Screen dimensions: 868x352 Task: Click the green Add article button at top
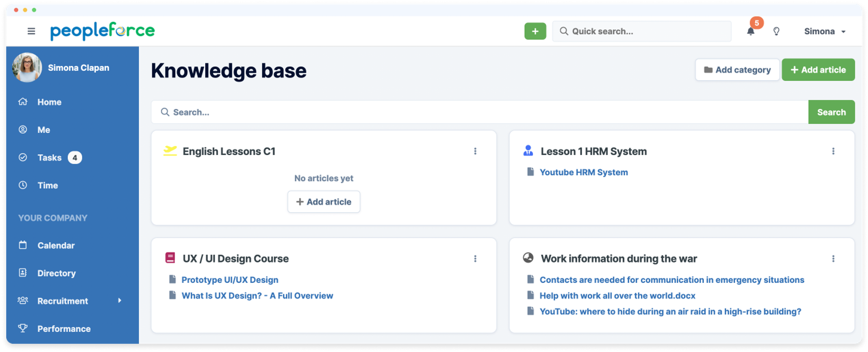coord(818,70)
